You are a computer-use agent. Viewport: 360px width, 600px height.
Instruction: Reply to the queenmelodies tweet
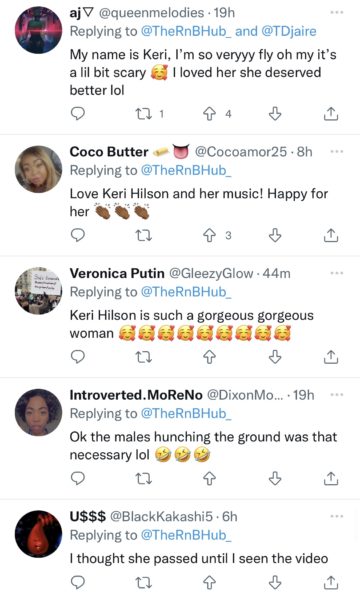78,114
